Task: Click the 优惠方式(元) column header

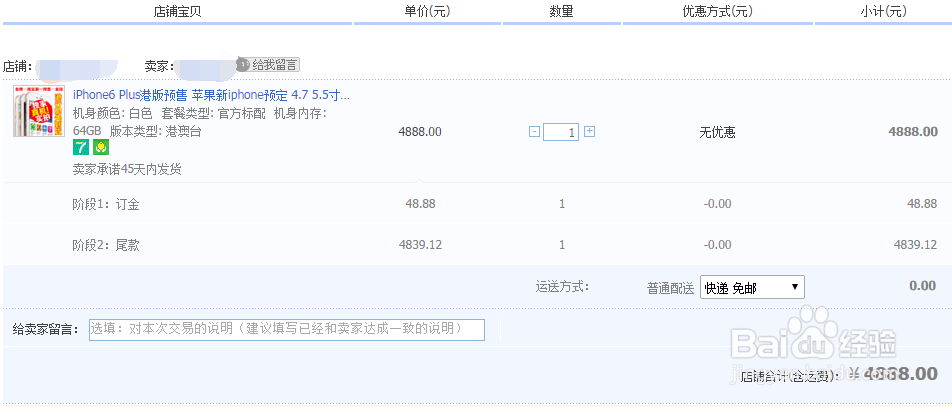Action: [x=718, y=12]
